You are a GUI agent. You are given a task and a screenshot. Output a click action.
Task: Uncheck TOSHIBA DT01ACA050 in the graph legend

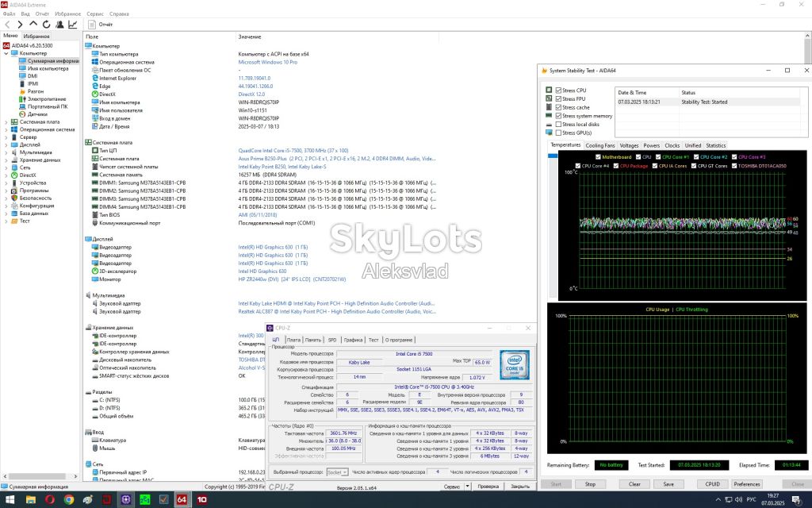pyautogui.click(x=734, y=166)
